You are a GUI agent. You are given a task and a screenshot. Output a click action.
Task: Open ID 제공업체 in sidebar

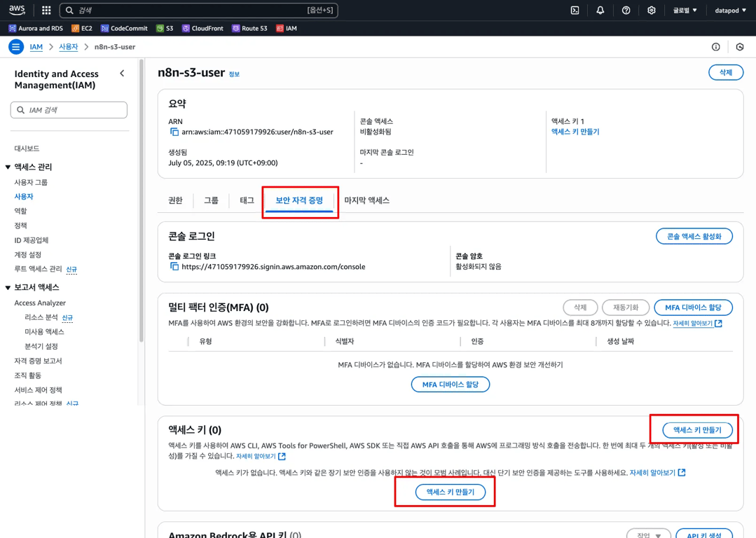(31, 240)
